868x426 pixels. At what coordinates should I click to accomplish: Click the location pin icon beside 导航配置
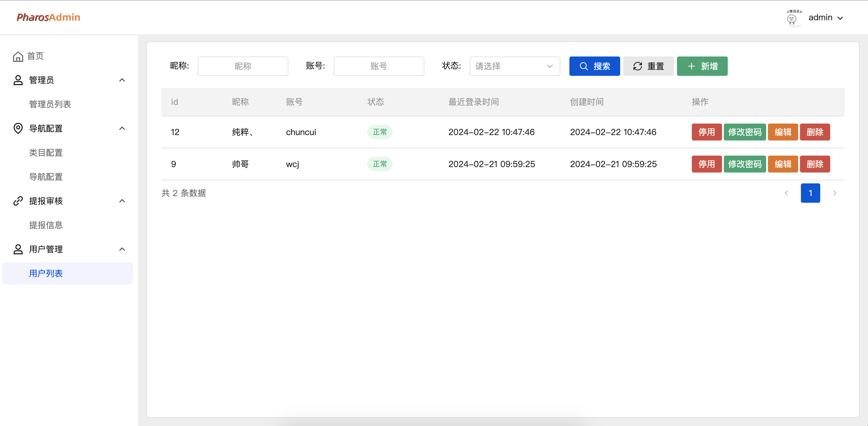click(18, 128)
